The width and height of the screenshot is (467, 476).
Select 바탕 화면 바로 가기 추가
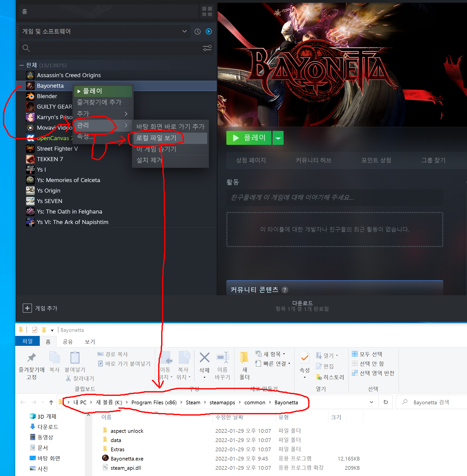pos(170,127)
